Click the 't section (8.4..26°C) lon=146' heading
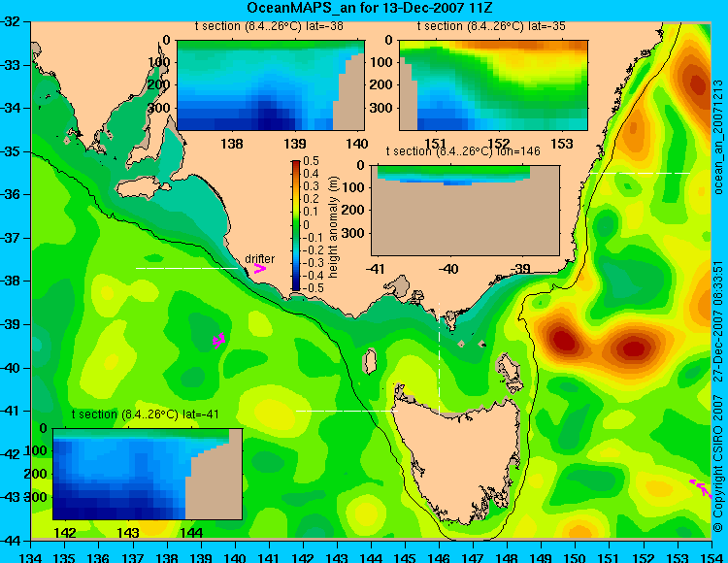This screenshot has height=563, width=728. [463, 151]
